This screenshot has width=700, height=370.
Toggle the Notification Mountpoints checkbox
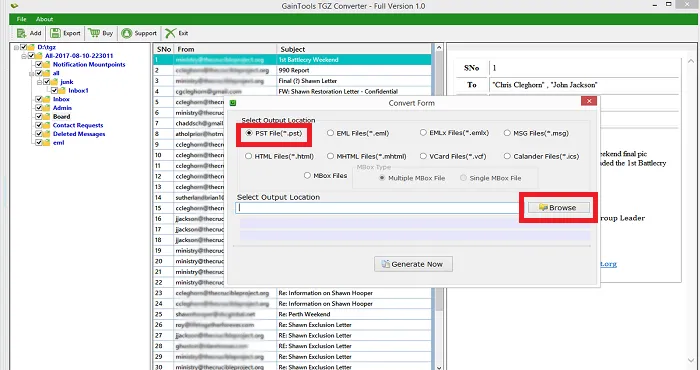pyautogui.click(x=39, y=64)
